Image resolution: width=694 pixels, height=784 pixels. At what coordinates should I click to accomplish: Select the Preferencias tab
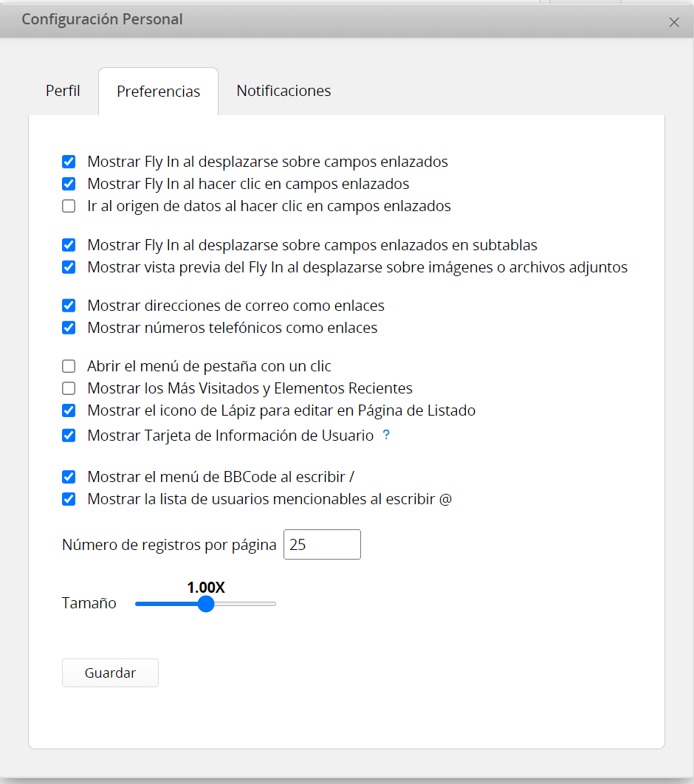158,92
